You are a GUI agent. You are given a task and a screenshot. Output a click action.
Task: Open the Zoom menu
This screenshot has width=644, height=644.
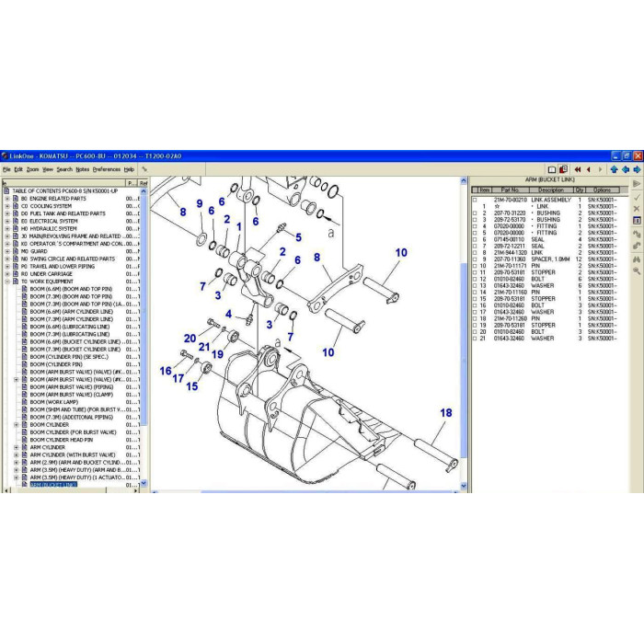32,169
